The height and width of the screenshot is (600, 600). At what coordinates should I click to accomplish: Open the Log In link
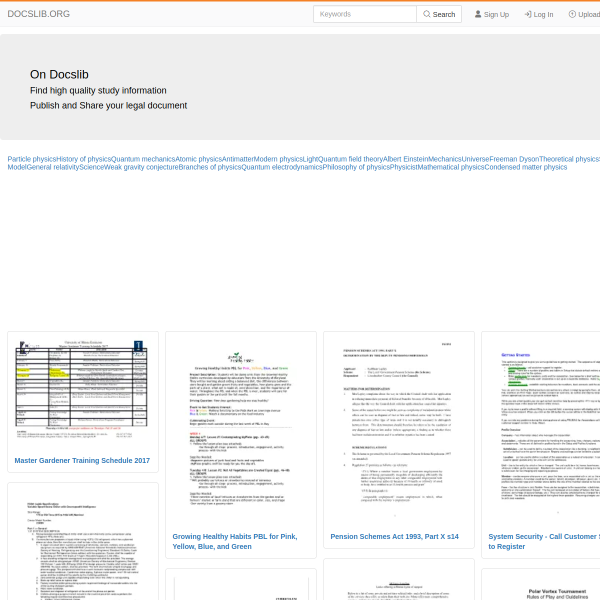click(539, 14)
